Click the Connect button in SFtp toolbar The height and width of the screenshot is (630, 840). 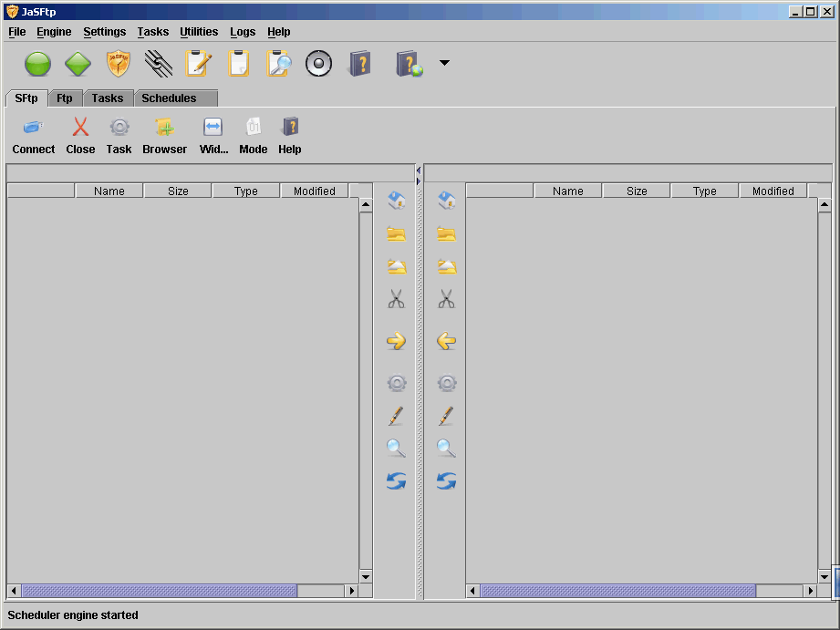pyautogui.click(x=33, y=137)
